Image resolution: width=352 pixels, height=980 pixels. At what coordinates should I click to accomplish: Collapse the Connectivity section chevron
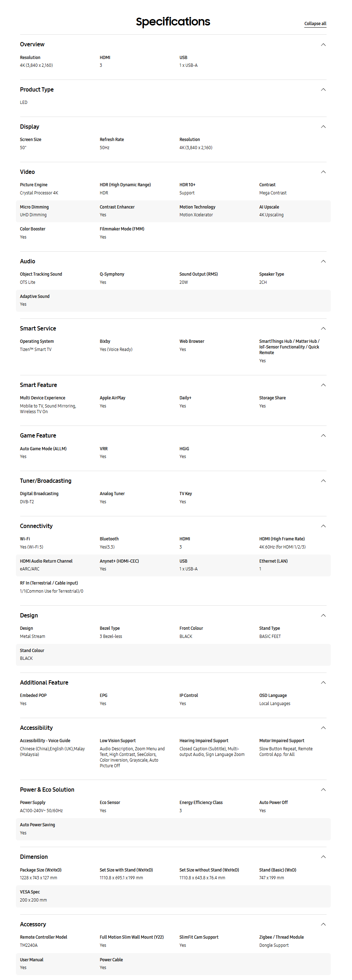click(323, 526)
